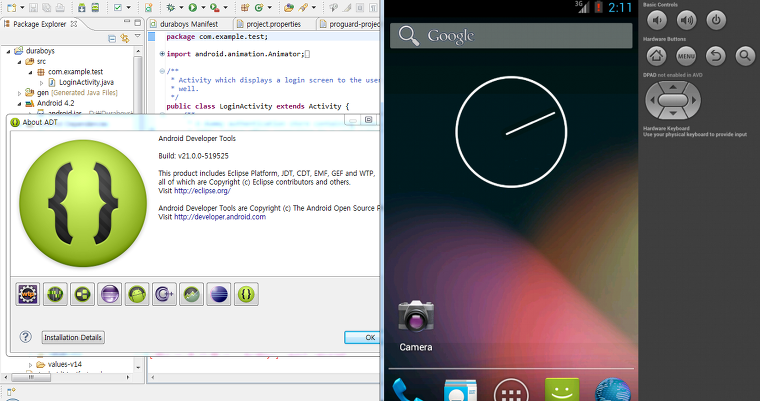
Task: Switch to the duraboys Manifest tab
Action: (183, 24)
